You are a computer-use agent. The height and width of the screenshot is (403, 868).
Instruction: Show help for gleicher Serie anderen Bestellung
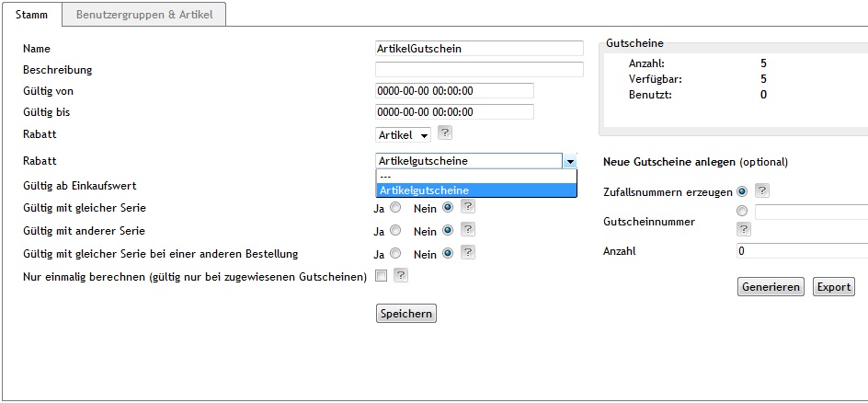tap(467, 253)
